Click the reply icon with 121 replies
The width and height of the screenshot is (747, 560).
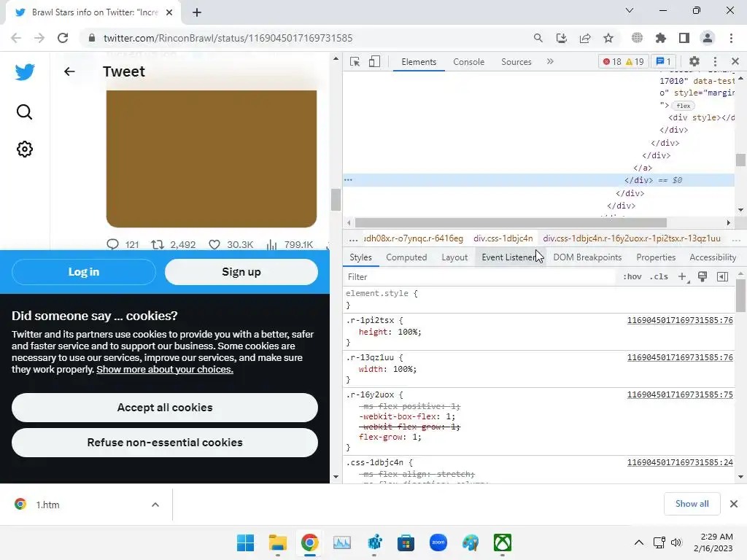click(112, 244)
